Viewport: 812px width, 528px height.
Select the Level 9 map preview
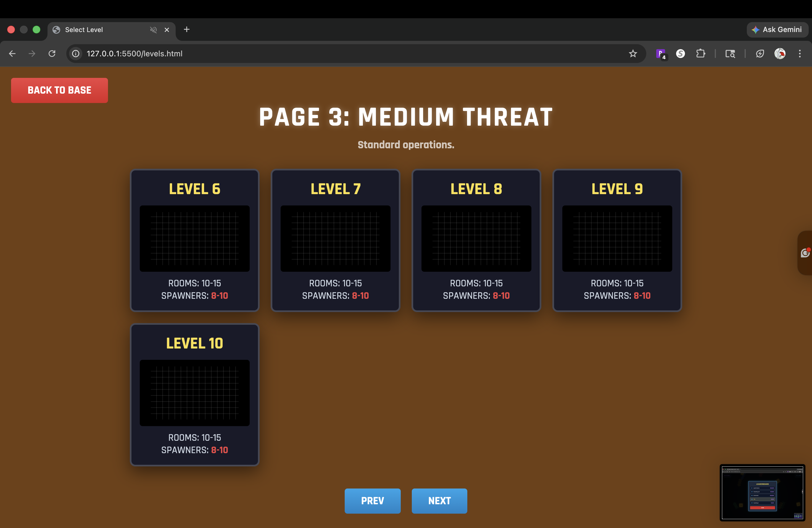pos(617,238)
